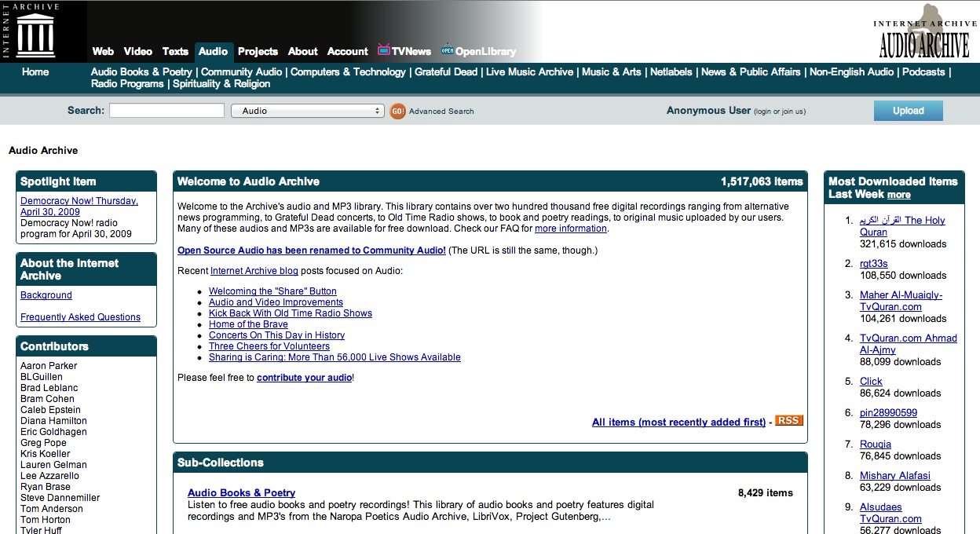
Task: Open the Click item link
Action: tap(871, 382)
